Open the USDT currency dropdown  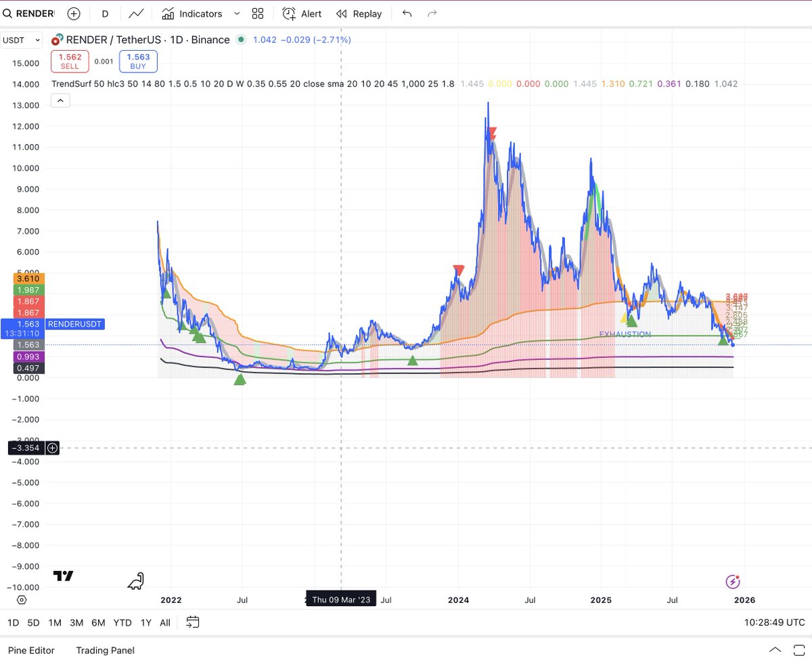tap(21, 40)
